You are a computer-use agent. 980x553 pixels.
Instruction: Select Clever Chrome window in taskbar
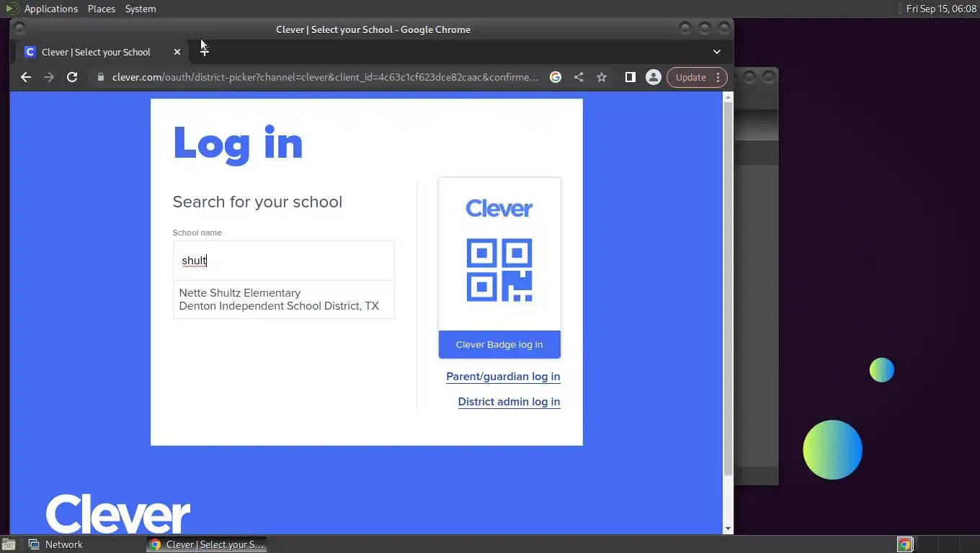tap(207, 544)
